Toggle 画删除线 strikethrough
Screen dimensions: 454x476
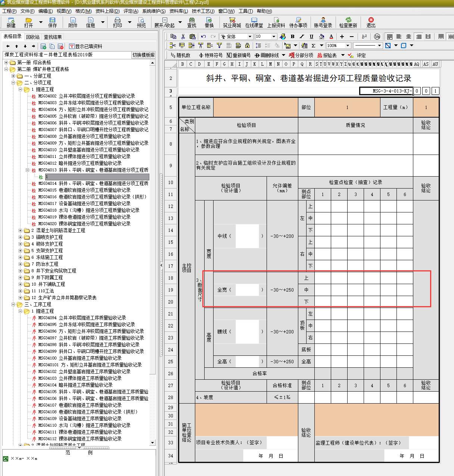(x=267, y=55)
